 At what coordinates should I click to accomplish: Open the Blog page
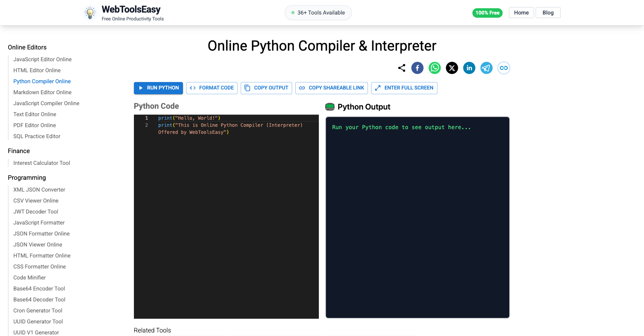[548, 13]
